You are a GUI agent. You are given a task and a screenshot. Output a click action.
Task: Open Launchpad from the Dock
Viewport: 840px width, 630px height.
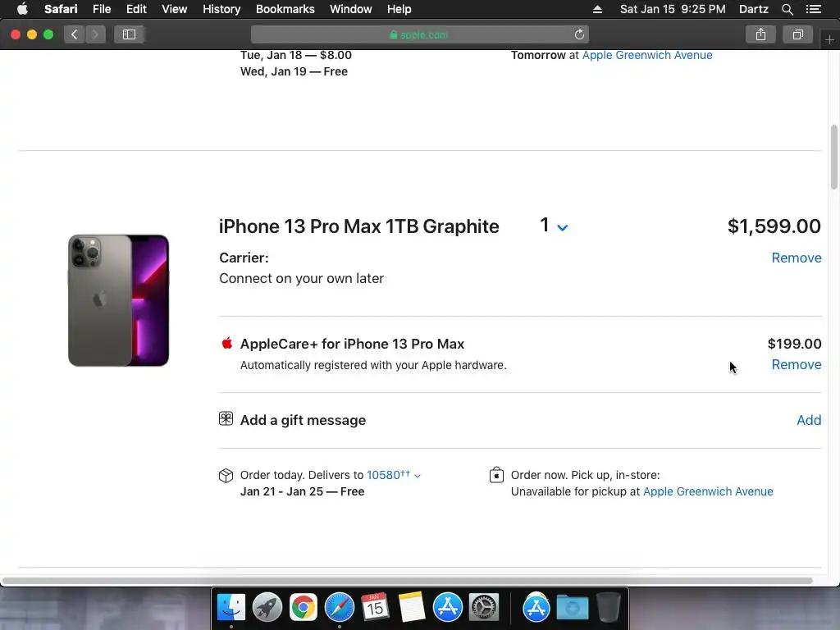pyautogui.click(x=267, y=608)
